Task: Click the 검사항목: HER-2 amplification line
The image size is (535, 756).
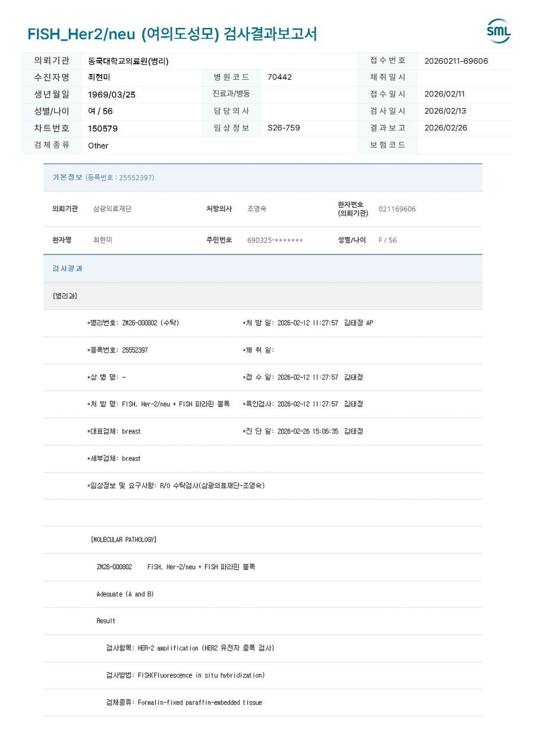Action: (x=190, y=648)
